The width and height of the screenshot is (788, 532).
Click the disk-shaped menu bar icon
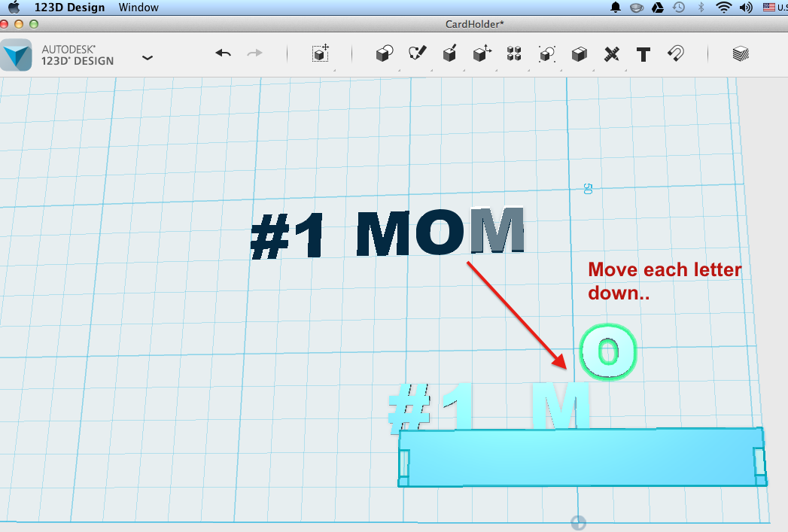[637, 8]
